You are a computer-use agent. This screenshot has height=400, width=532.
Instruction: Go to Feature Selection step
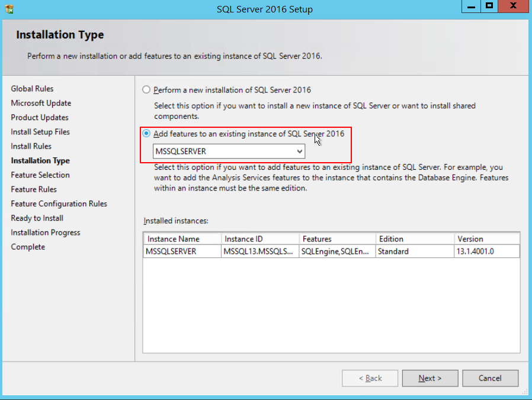pyautogui.click(x=40, y=175)
